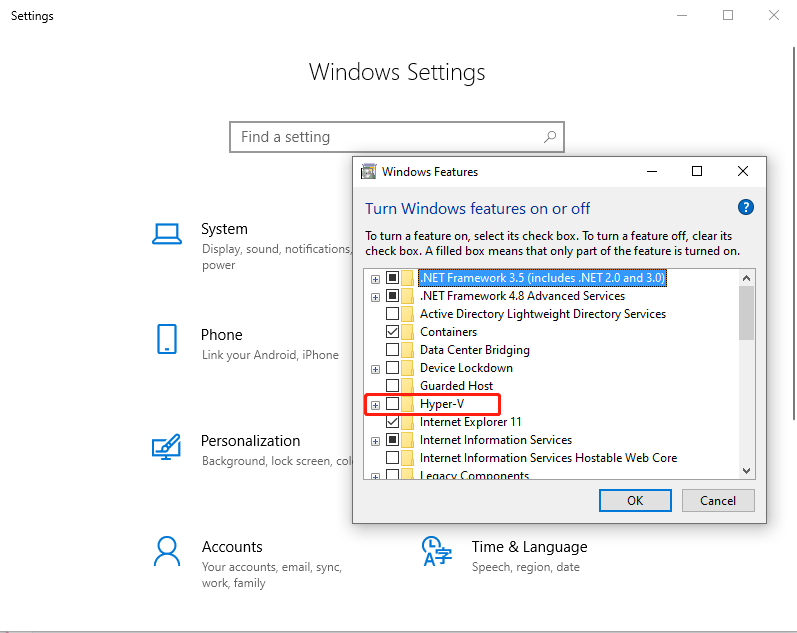Check the Hyper-V checkbox
This screenshot has width=797, height=633.
click(392, 404)
